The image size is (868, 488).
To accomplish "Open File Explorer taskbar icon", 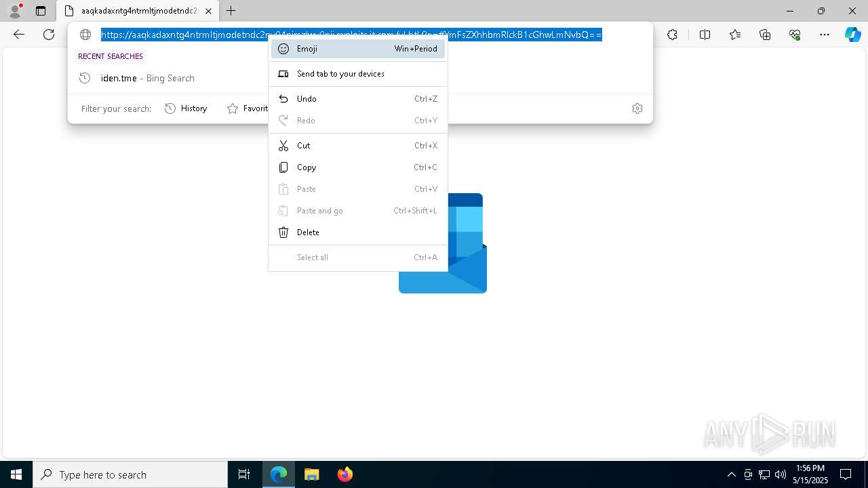I will (x=311, y=474).
